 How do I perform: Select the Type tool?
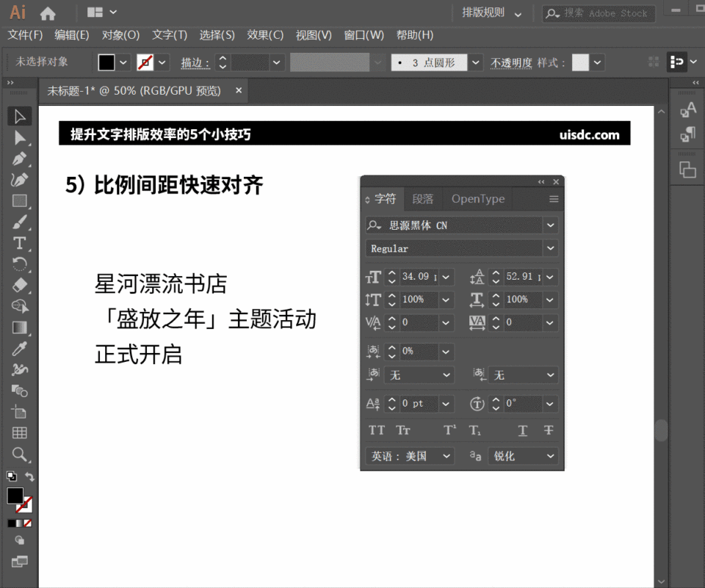click(20, 242)
